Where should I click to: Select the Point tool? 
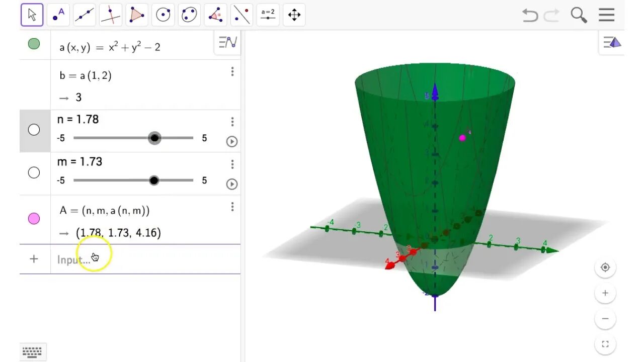58,15
